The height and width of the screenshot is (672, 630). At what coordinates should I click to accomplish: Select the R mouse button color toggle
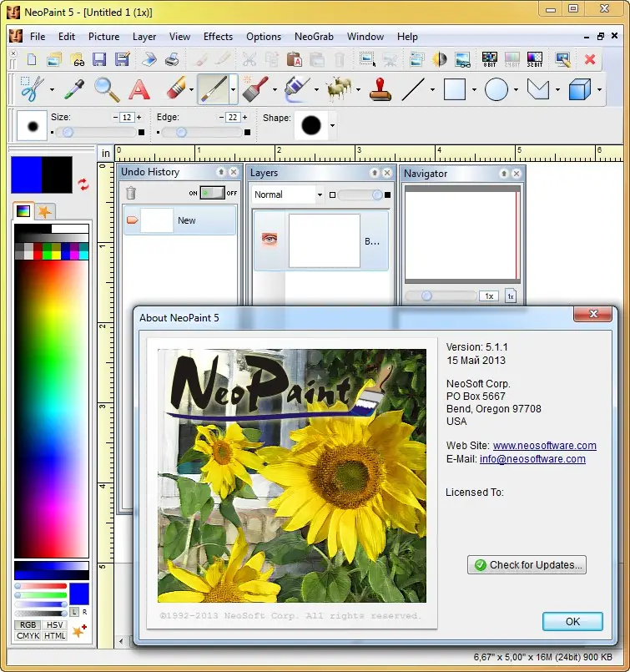[84, 612]
